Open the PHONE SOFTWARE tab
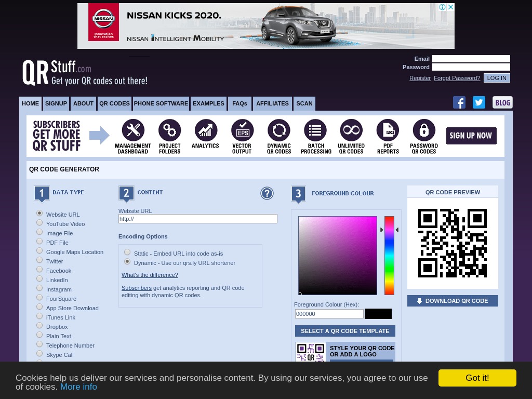 pos(161,103)
